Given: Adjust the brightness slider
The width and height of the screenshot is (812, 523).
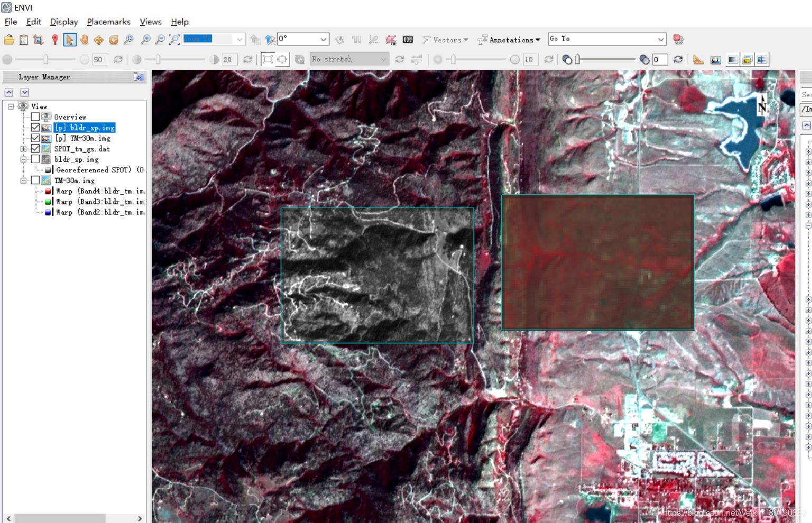Looking at the screenshot, I should pos(46,59).
